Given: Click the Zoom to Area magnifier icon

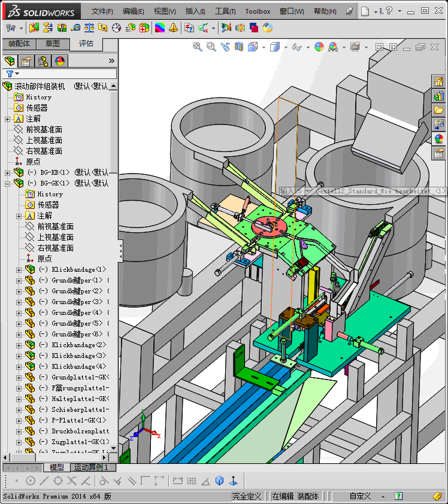Looking at the screenshot, I should 211,47.
